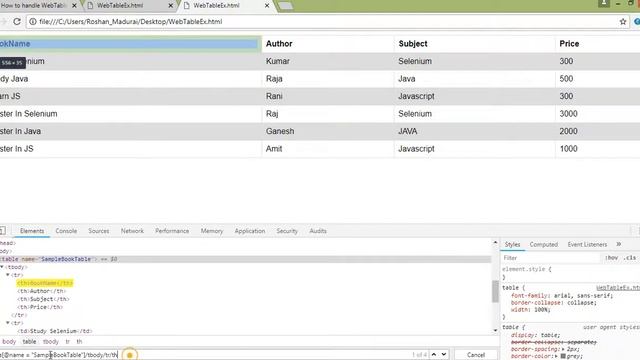Select the th Subject DOM node
The height and width of the screenshot is (360, 640).
43,299
